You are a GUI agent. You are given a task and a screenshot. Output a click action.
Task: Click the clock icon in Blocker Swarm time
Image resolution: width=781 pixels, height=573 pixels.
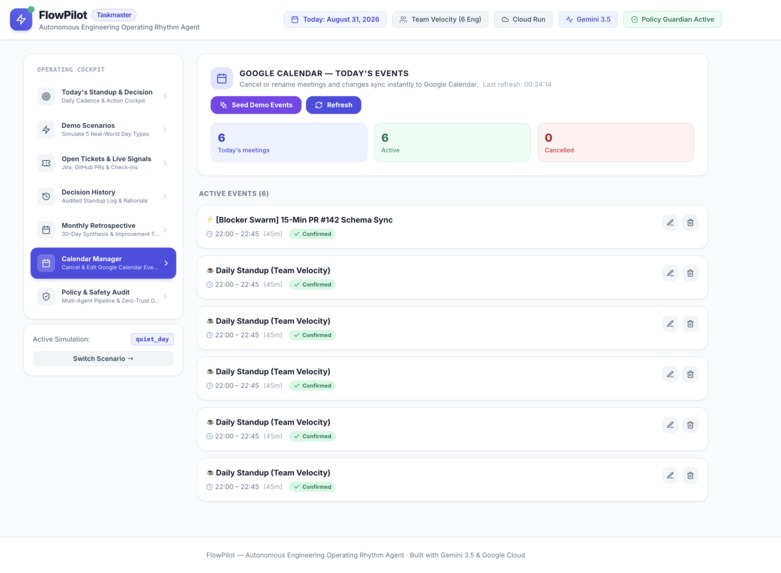pyautogui.click(x=209, y=234)
